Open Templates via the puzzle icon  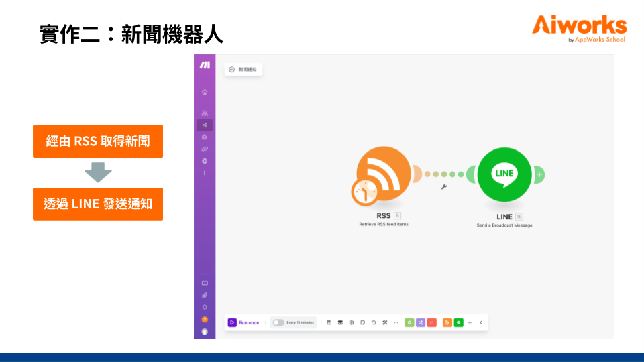pyautogui.click(x=205, y=137)
